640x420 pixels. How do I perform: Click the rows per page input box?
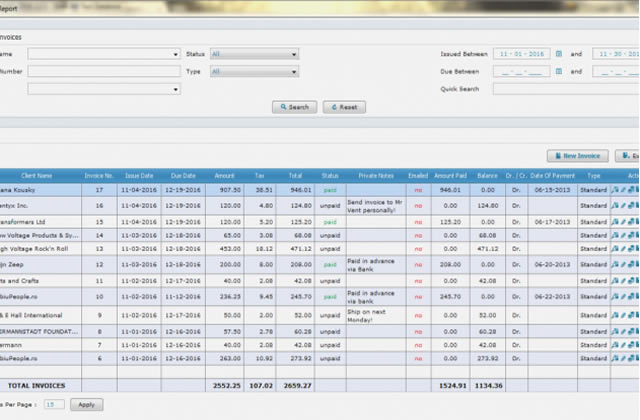(x=54, y=404)
